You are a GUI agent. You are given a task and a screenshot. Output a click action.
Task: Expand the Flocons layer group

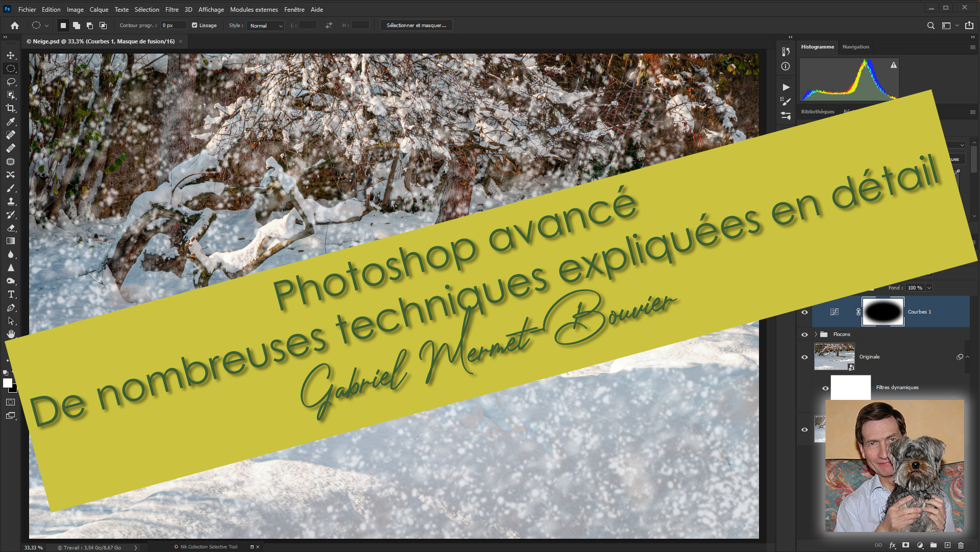[x=816, y=334]
